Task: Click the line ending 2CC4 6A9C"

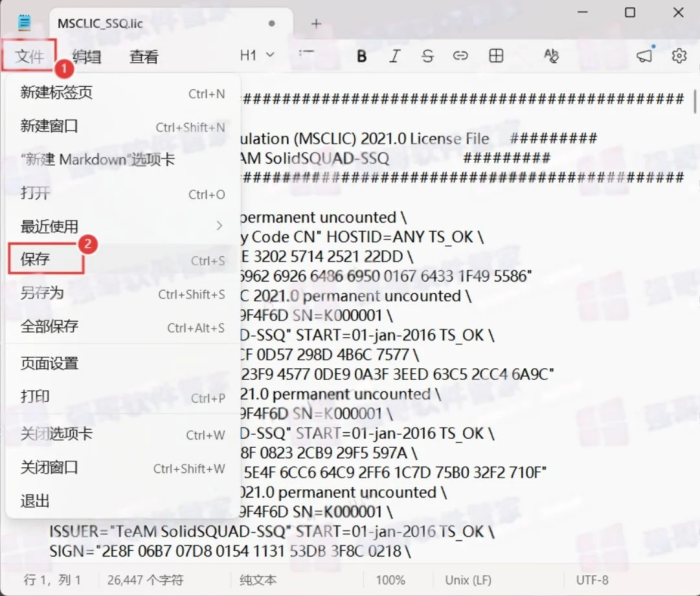Action: pyautogui.click(x=398, y=374)
